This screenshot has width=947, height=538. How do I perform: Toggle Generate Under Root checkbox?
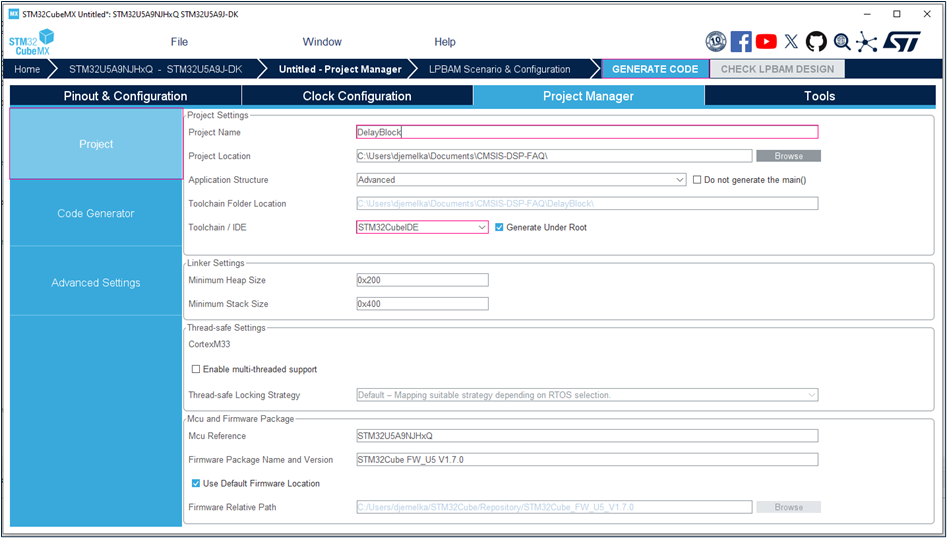pyautogui.click(x=499, y=228)
